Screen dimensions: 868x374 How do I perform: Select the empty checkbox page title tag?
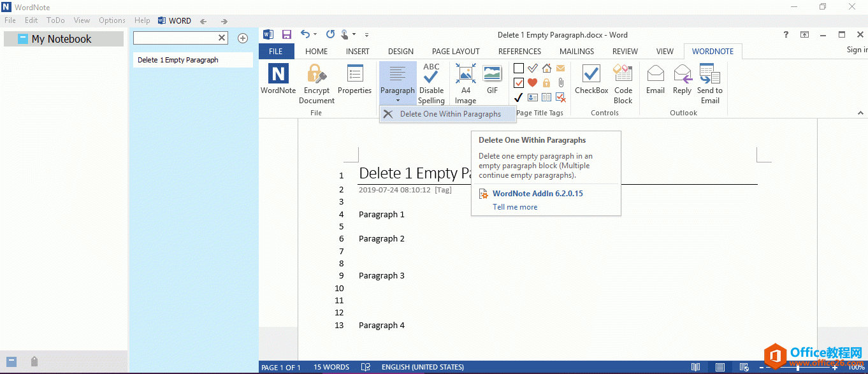[519, 68]
